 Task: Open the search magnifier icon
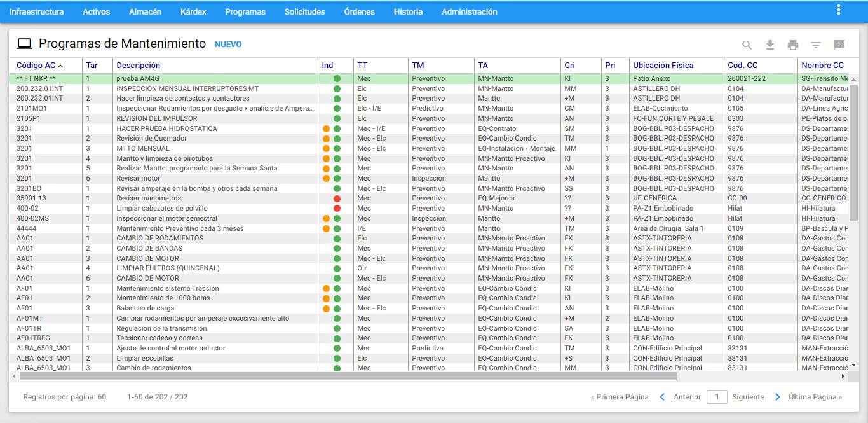[747, 45]
